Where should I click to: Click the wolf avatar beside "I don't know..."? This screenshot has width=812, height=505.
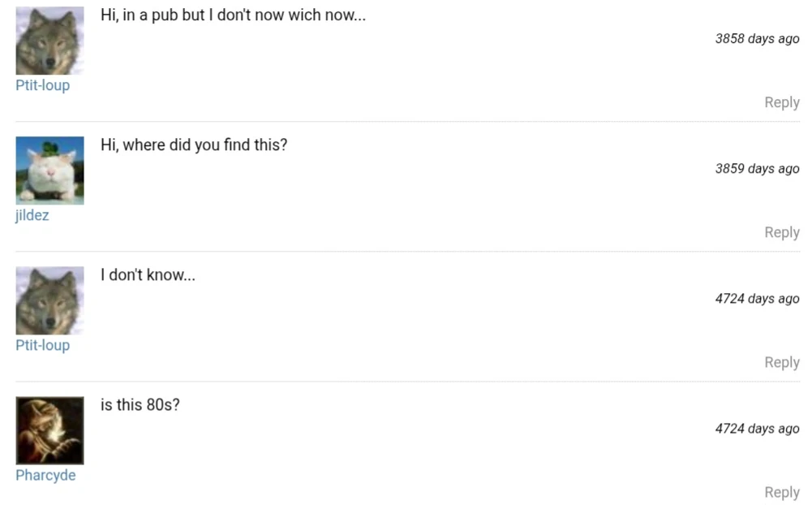tap(49, 300)
